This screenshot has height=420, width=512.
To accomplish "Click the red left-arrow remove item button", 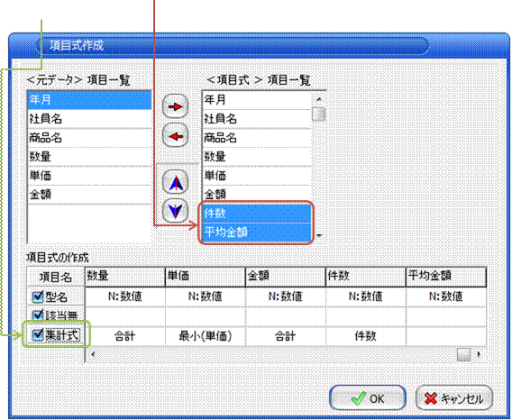I will pyautogui.click(x=176, y=135).
